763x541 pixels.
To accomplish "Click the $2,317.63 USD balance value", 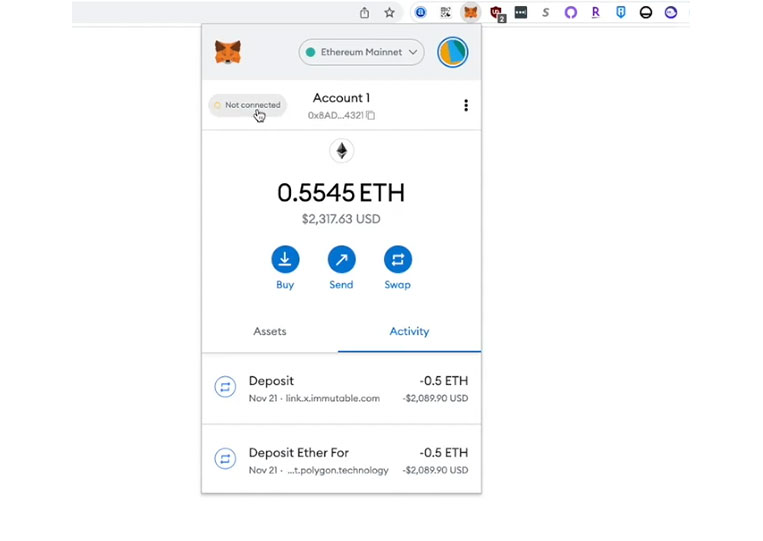I will (x=341, y=219).
